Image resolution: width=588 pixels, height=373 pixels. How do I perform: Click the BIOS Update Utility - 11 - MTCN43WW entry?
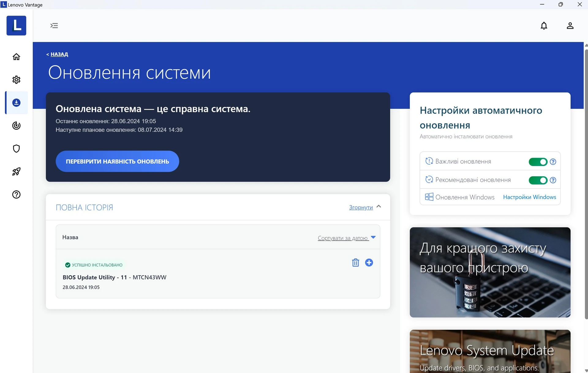click(x=115, y=277)
